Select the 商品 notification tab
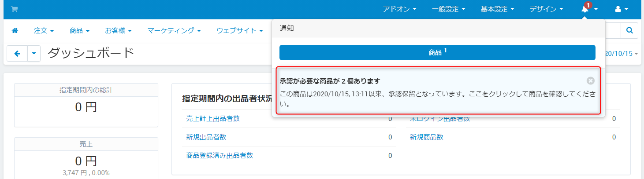644x179 pixels. click(437, 52)
